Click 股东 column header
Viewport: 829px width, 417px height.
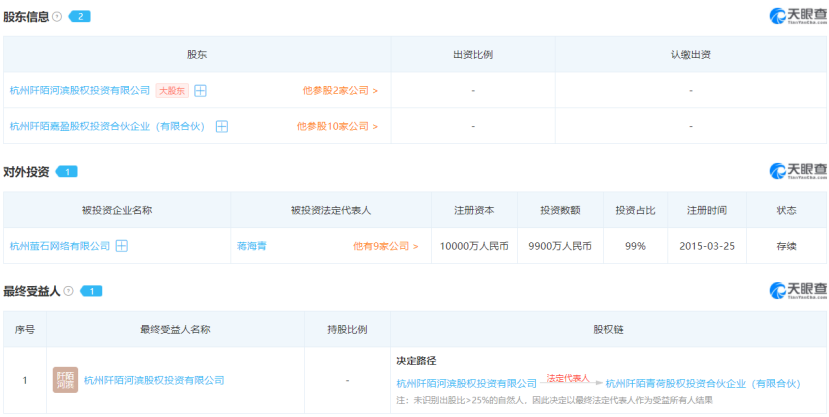197,54
